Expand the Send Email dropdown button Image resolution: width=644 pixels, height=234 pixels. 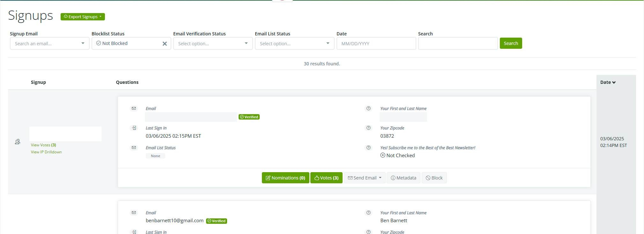(x=365, y=178)
